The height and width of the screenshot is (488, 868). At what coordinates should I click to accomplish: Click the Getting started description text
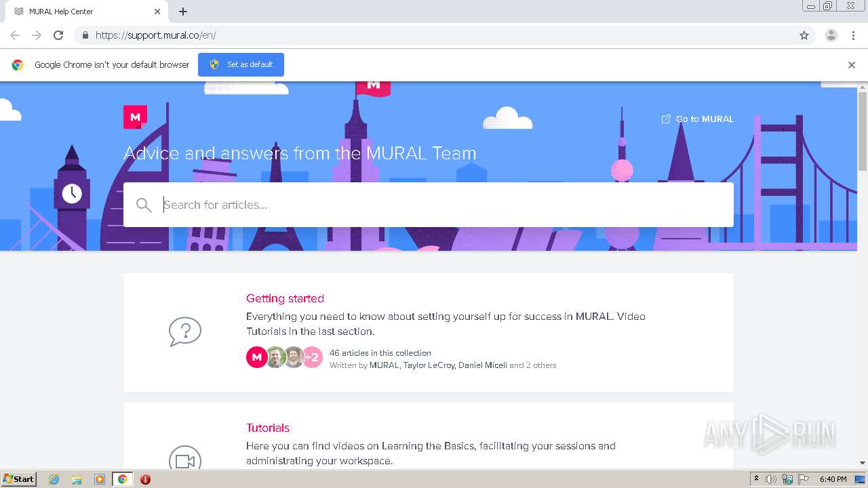(446, 324)
